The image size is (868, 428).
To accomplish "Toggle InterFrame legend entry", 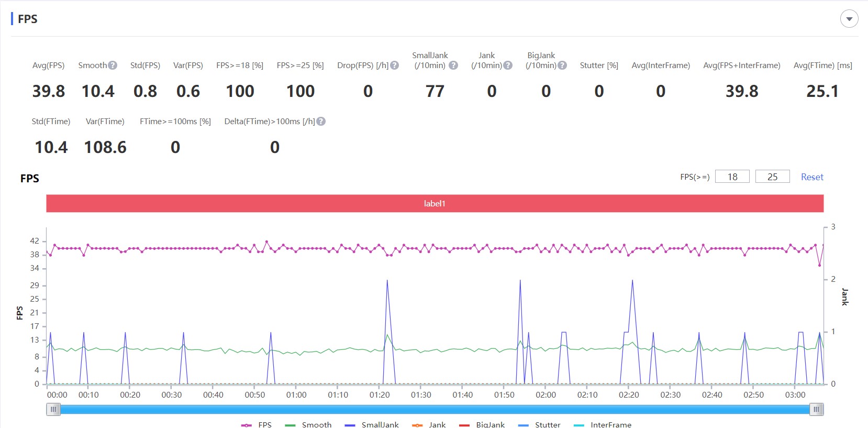I will [603, 424].
